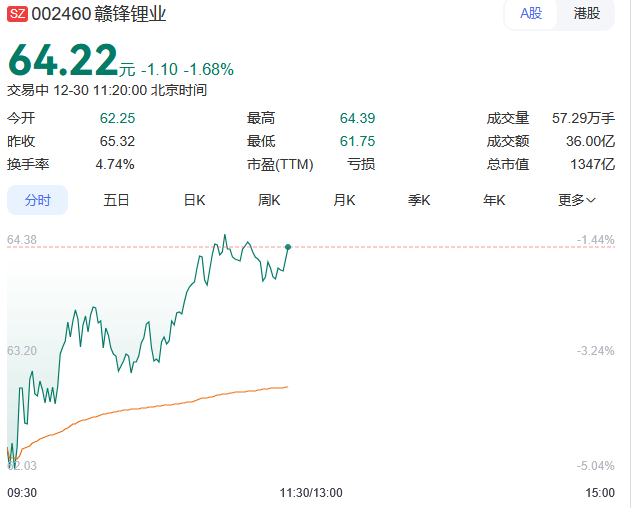
Task: Select the 分时 chart tab
Action: (x=38, y=200)
